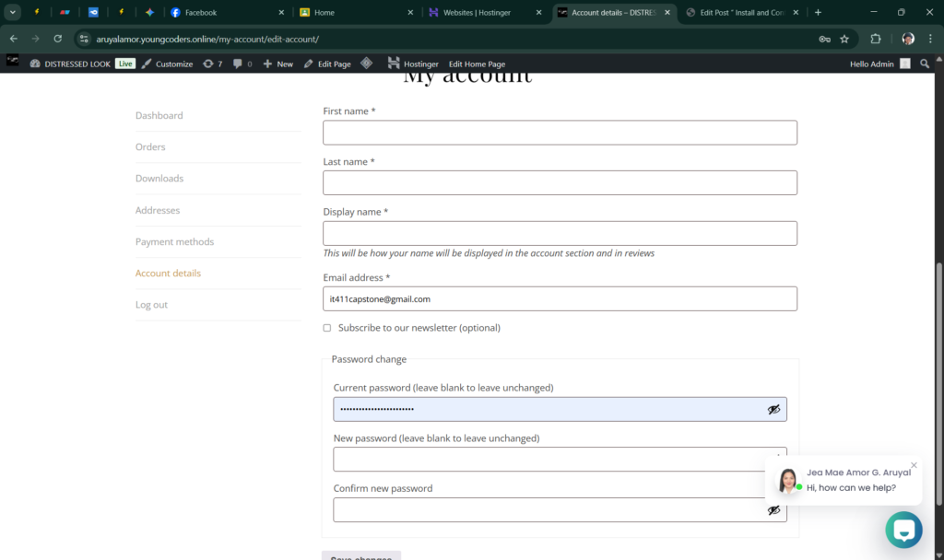Open the chat support bubble icon
944x560 pixels.
[903, 531]
